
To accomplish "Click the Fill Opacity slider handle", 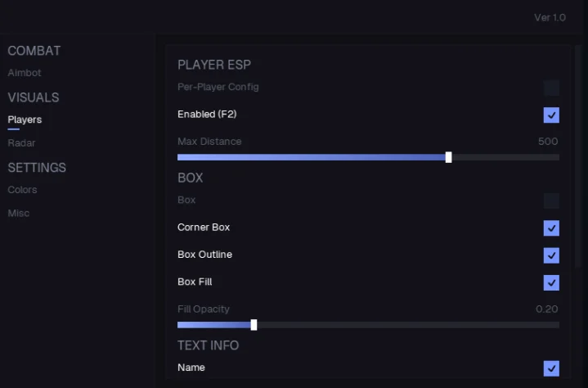I will tap(254, 325).
